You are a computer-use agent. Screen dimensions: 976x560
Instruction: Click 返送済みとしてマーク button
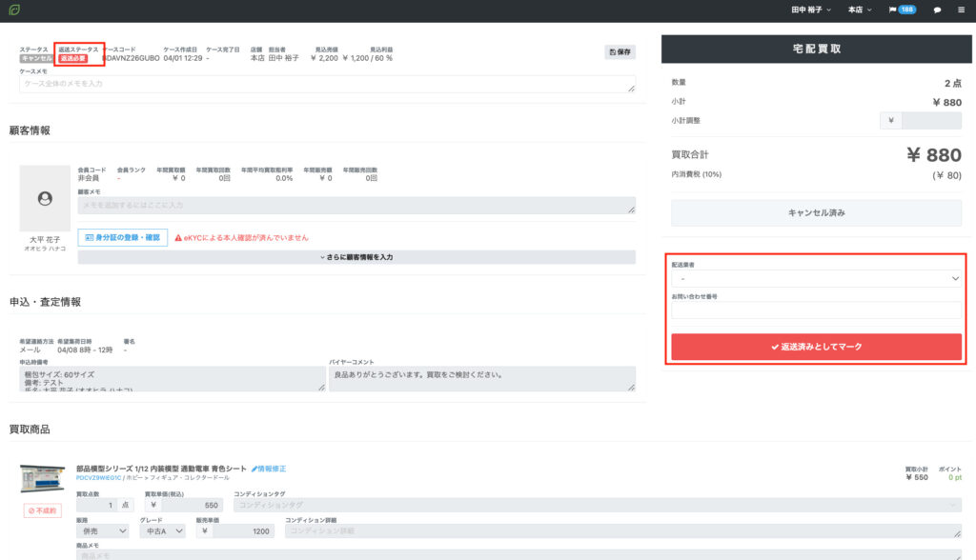pos(816,347)
